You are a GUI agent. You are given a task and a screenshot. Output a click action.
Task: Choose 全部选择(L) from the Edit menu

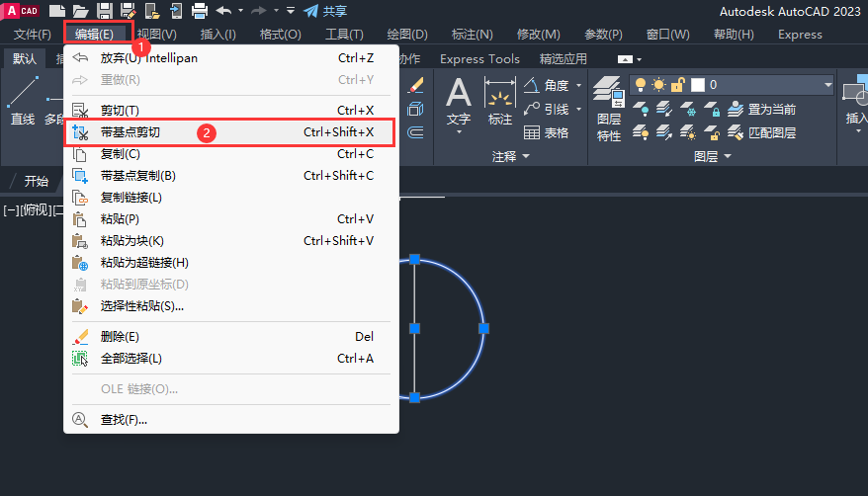231,359
